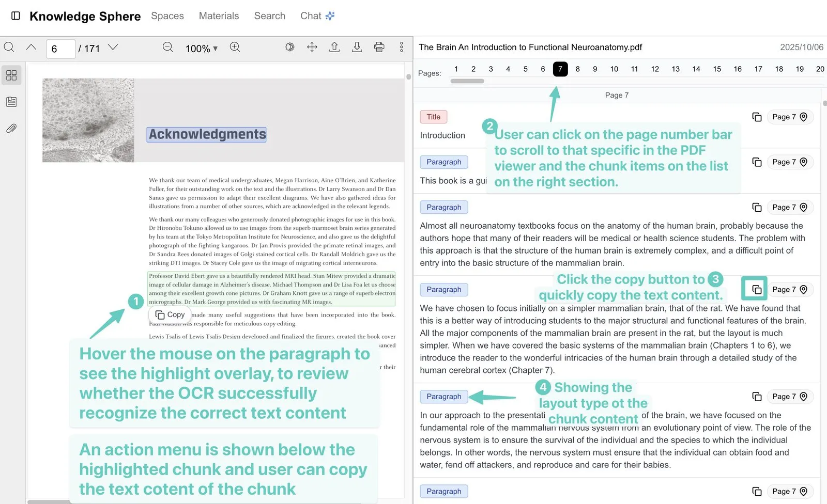Show the thumbnails sidebar tab
The image size is (827, 504).
pyautogui.click(x=11, y=75)
